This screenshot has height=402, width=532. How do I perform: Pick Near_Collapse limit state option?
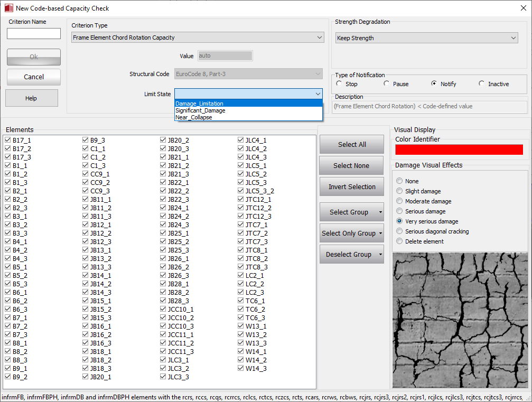click(x=194, y=117)
